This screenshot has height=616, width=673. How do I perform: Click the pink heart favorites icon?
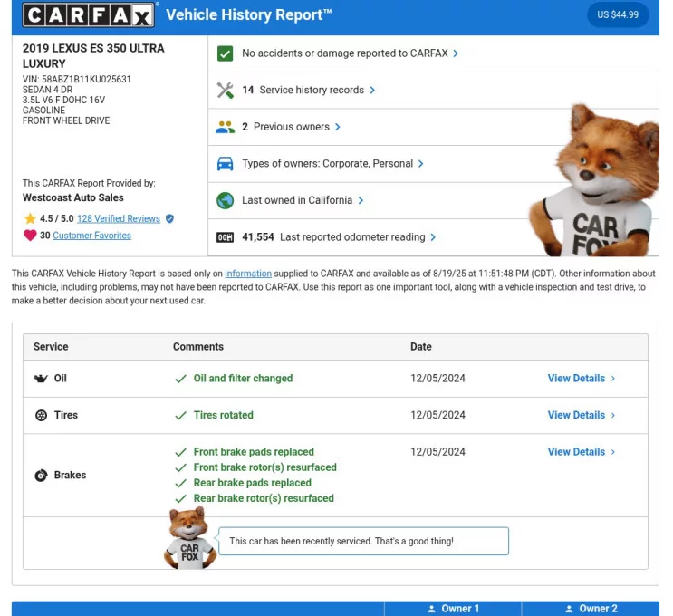point(30,236)
